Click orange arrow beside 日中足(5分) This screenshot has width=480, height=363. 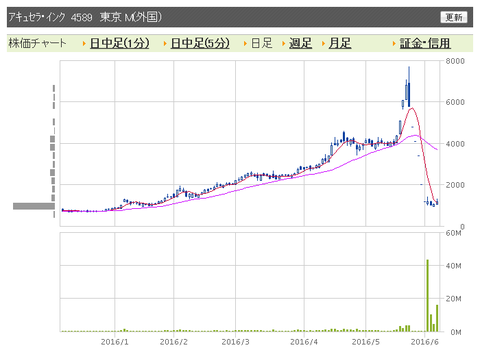coord(165,44)
